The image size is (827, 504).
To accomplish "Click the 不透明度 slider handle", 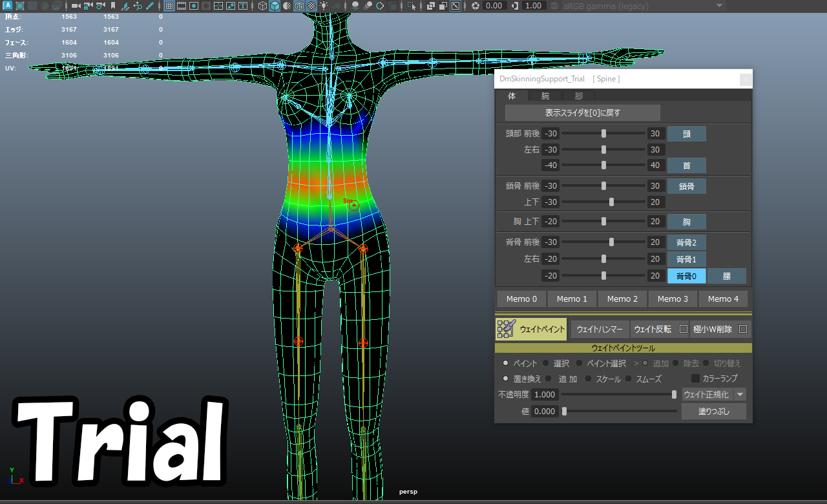I will pyautogui.click(x=675, y=394).
